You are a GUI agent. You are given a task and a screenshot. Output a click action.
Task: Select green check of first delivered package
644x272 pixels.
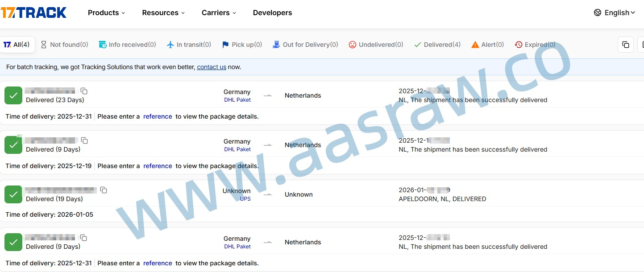point(13,95)
